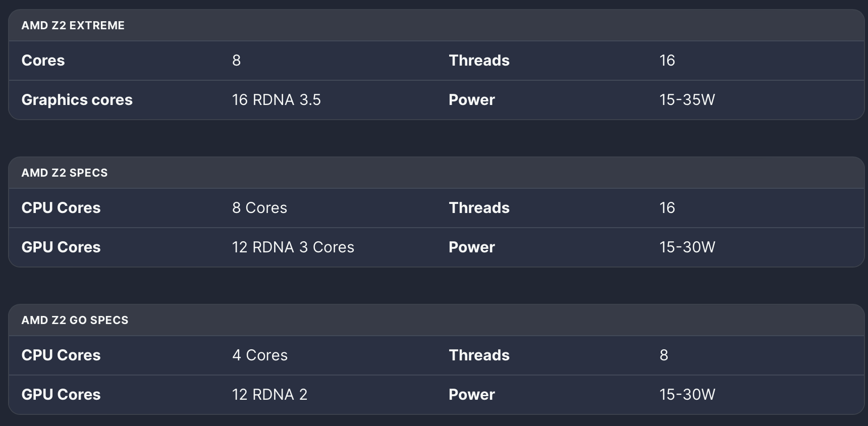Click the 12 RDNA 3 Cores value
The height and width of the screenshot is (426, 868).
click(293, 247)
